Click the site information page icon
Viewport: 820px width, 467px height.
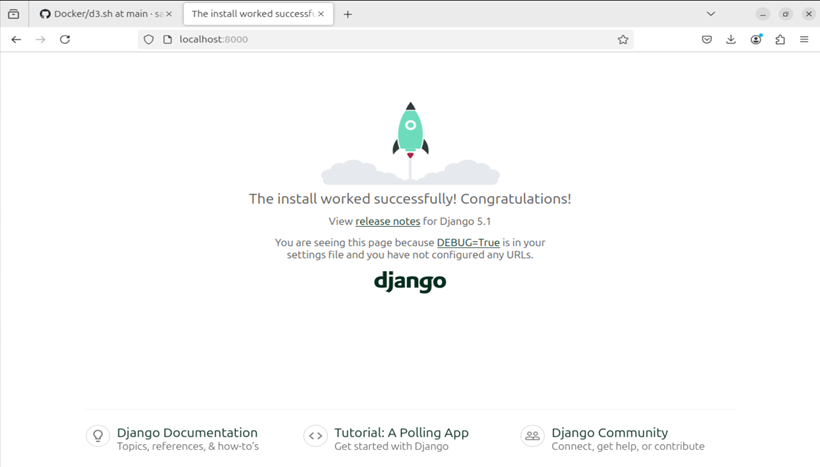tap(167, 39)
